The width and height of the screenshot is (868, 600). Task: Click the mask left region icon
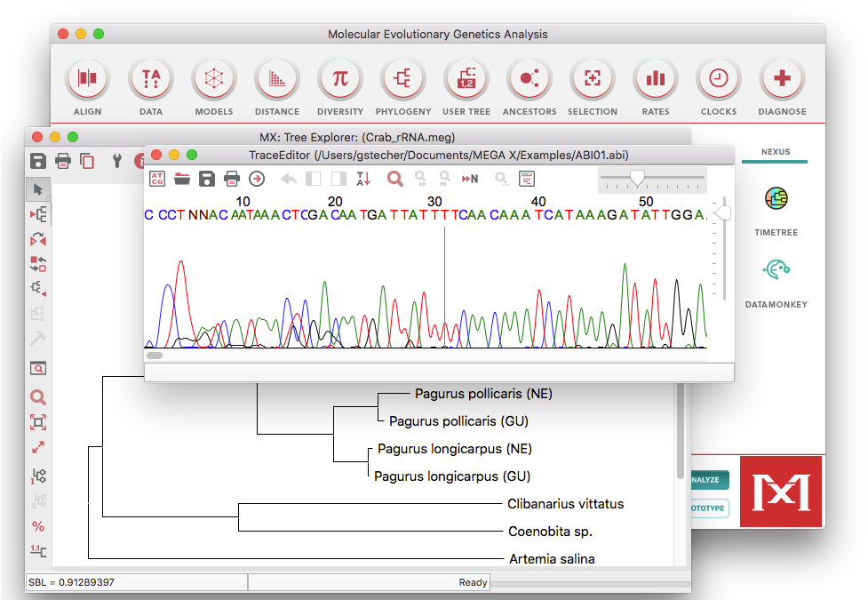313,179
